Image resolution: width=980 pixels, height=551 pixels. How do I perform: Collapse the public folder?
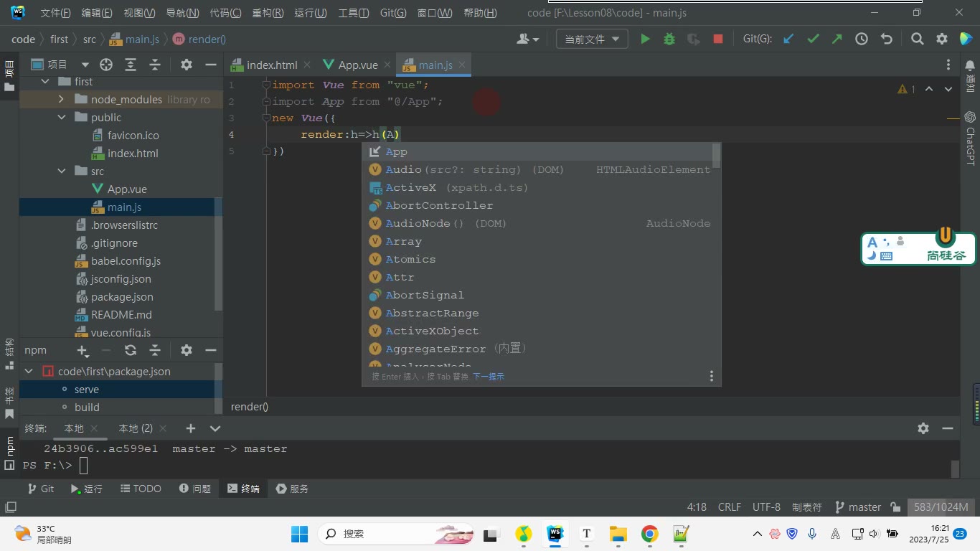[62, 118]
